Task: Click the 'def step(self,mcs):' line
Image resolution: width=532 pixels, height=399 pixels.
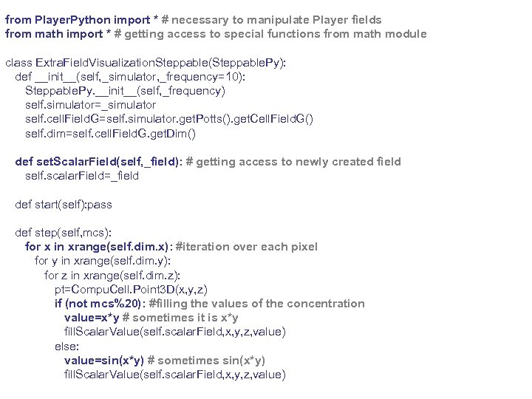Action: tap(64, 233)
